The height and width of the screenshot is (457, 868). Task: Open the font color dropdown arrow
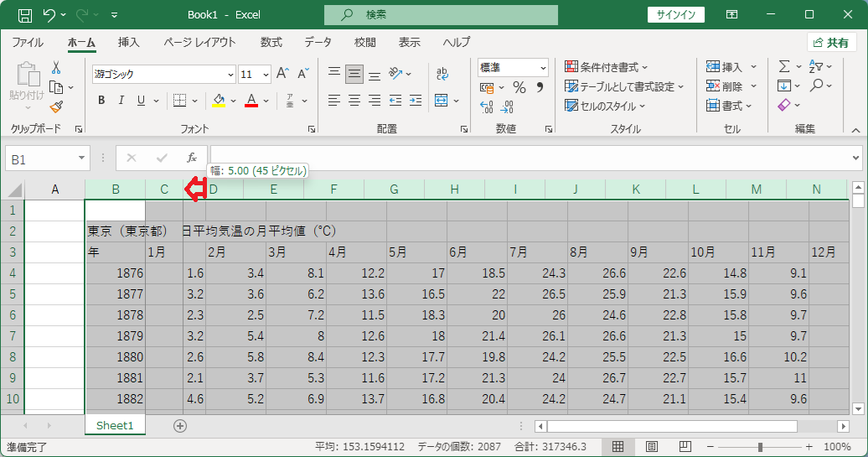click(266, 101)
